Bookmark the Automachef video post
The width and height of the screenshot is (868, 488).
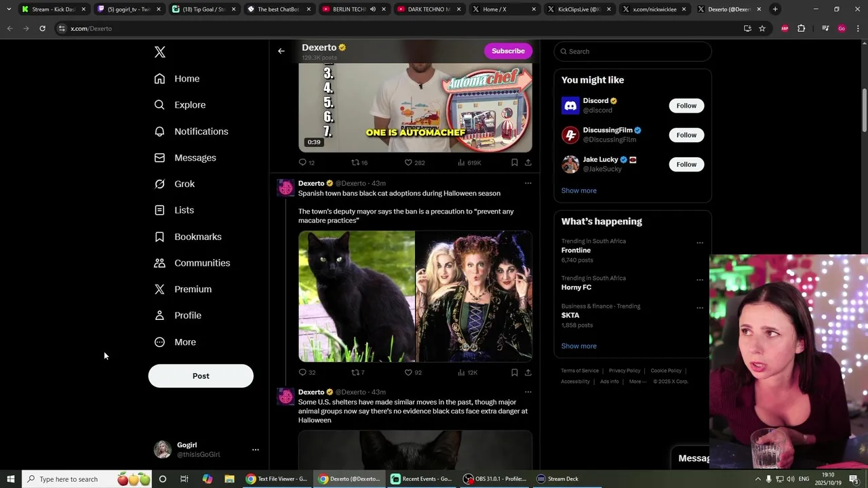coord(515,163)
